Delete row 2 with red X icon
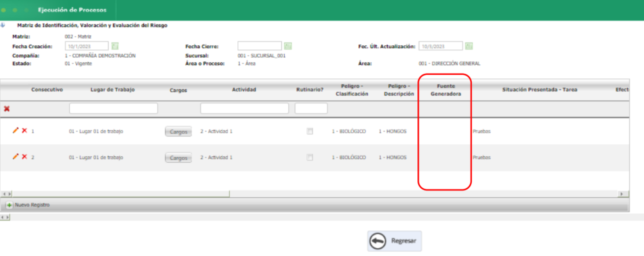The height and width of the screenshot is (256, 644). click(x=24, y=157)
